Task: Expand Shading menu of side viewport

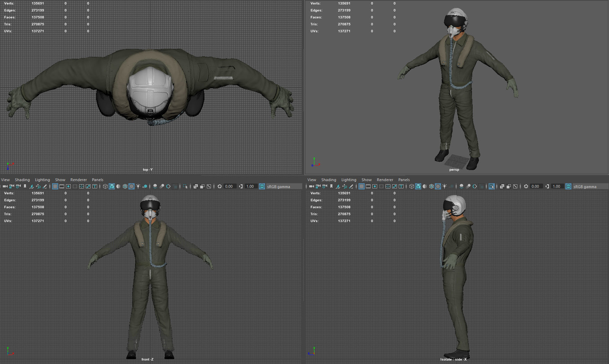Action: pyautogui.click(x=329, y=180)
